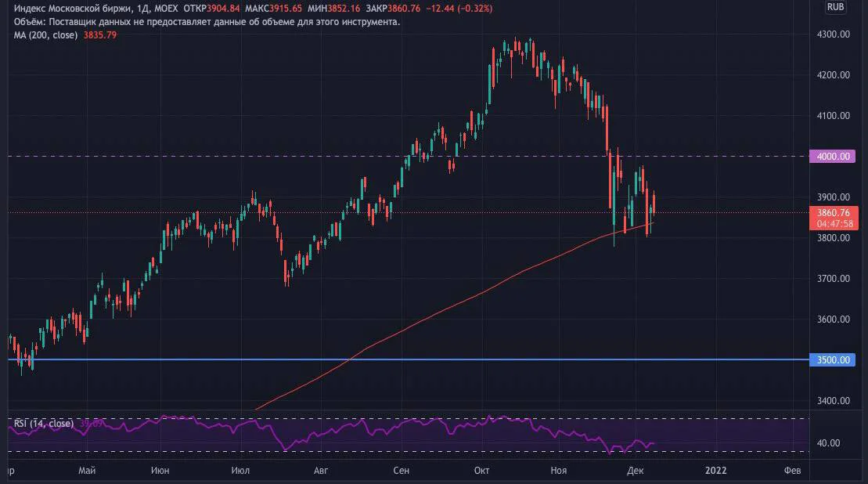Click the Окт label on the time axis
868x484 pixels.
point(481,471)
